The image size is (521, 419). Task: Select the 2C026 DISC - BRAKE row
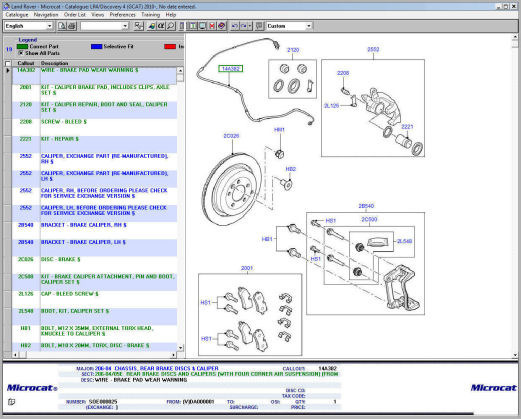tap(95, 265)
